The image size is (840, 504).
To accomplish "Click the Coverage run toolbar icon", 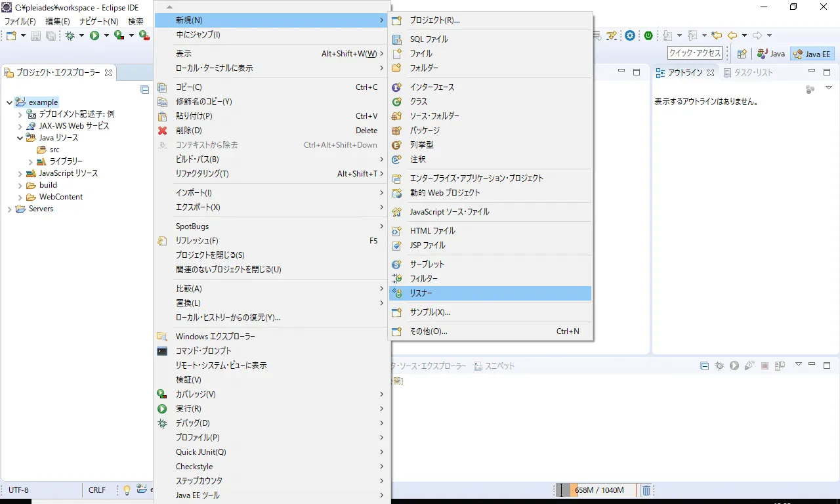I will click(119, 35).
